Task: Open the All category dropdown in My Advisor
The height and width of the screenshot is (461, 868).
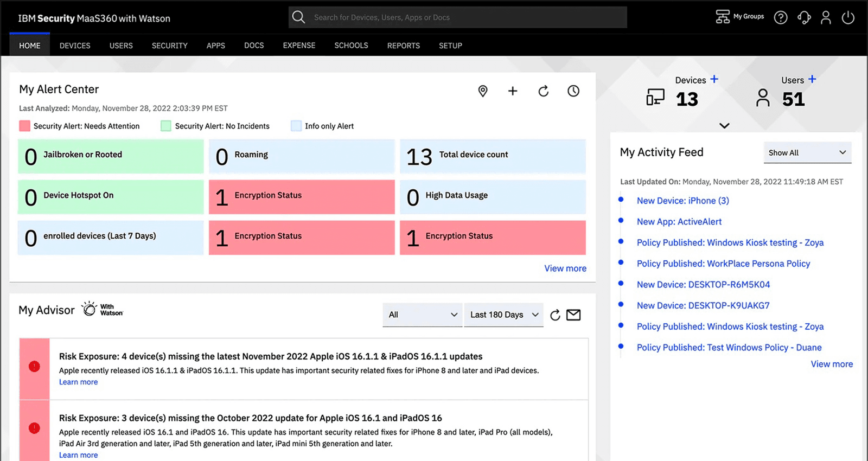Action: pos(423,315)
